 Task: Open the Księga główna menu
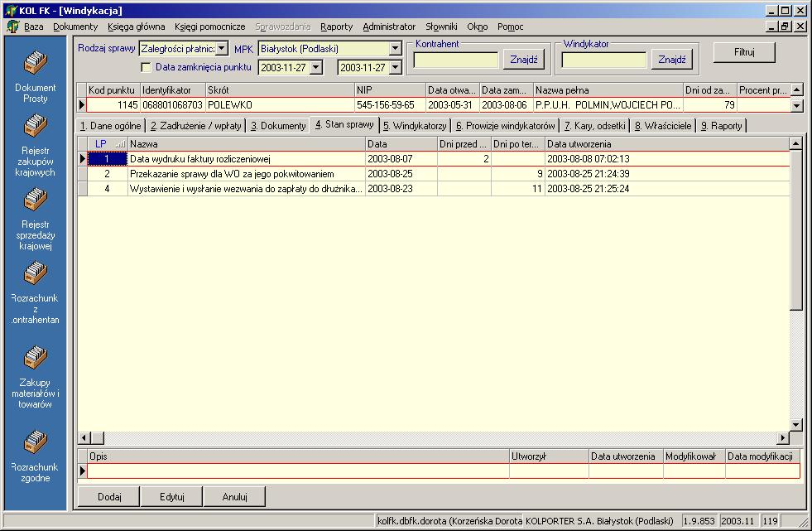[x=137, y=27]
